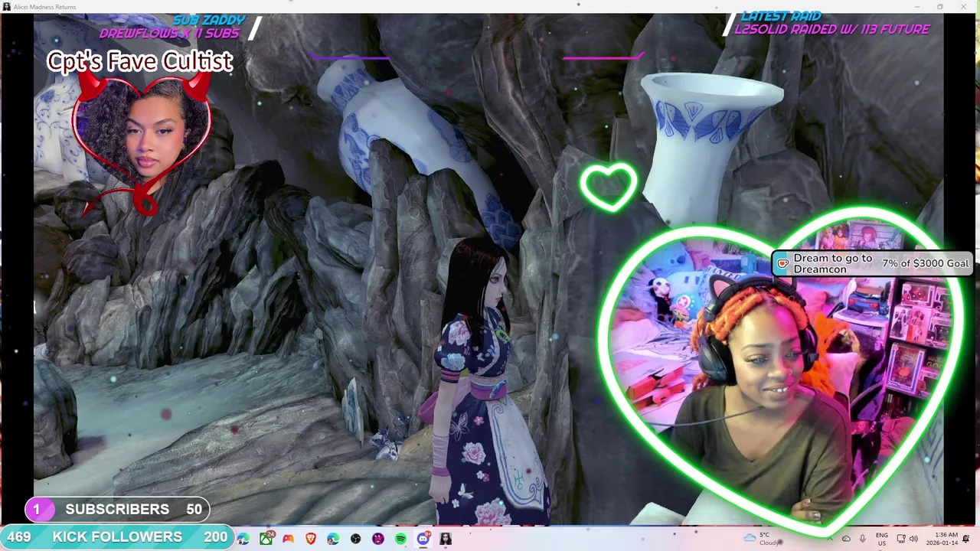
Task: Click the KICK FOLLOWERS progress bar
Action: point(117,537)
